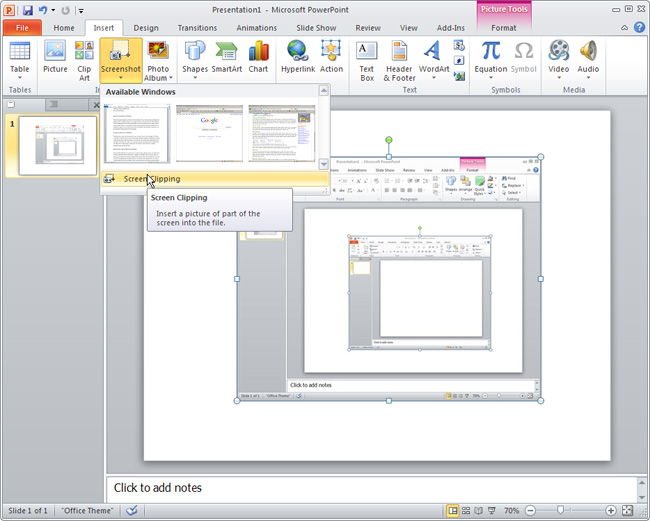650x521 pixels.
Task: Open the Review tab
Action: click(368, 28)
